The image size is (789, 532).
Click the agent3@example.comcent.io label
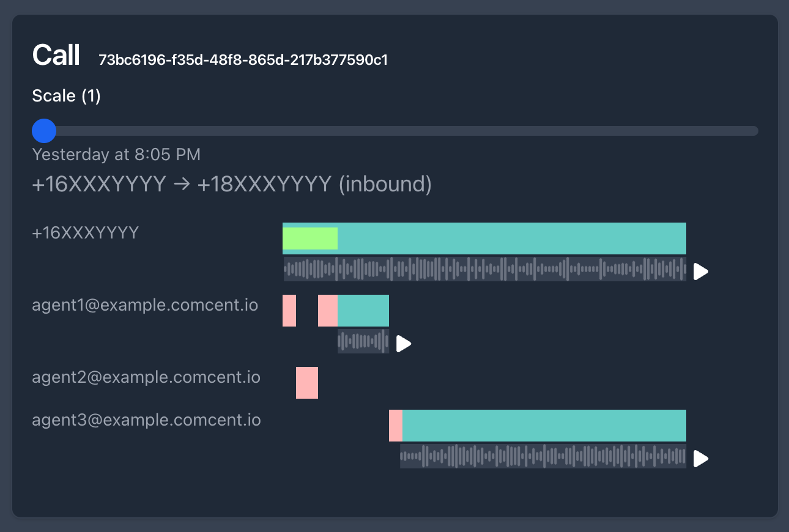(x=146, y=420)
